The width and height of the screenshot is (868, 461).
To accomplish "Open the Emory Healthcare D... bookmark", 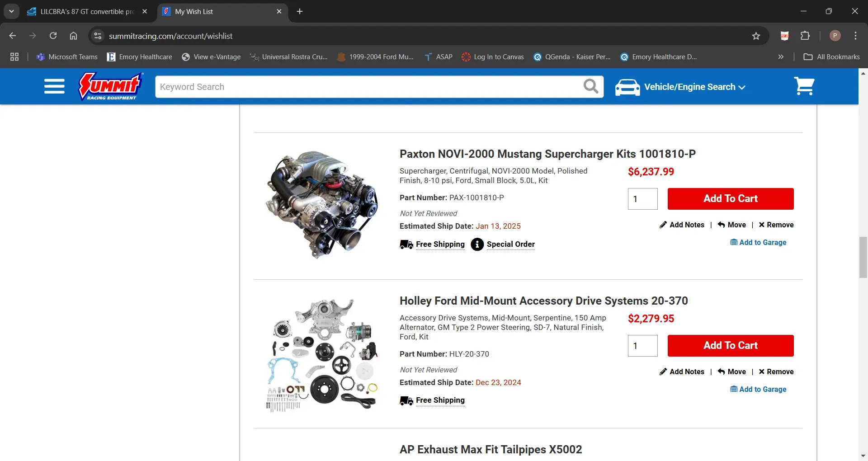I will (x=659, y=56).
